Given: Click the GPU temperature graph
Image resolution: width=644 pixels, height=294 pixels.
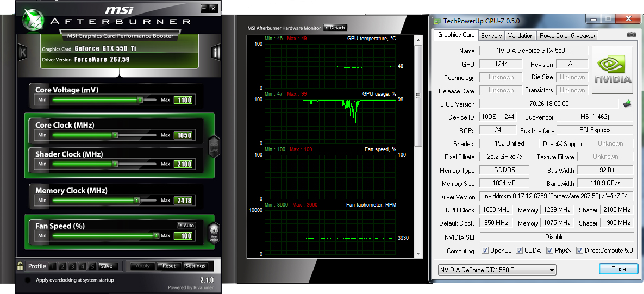Looking at the screenshot, I should 330,66.
